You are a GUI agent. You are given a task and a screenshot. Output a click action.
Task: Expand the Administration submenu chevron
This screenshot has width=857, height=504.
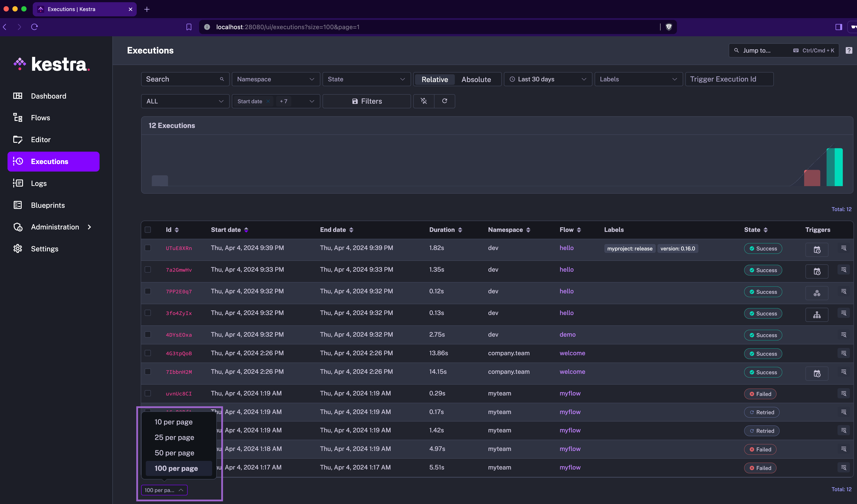[x=89, y=227]
